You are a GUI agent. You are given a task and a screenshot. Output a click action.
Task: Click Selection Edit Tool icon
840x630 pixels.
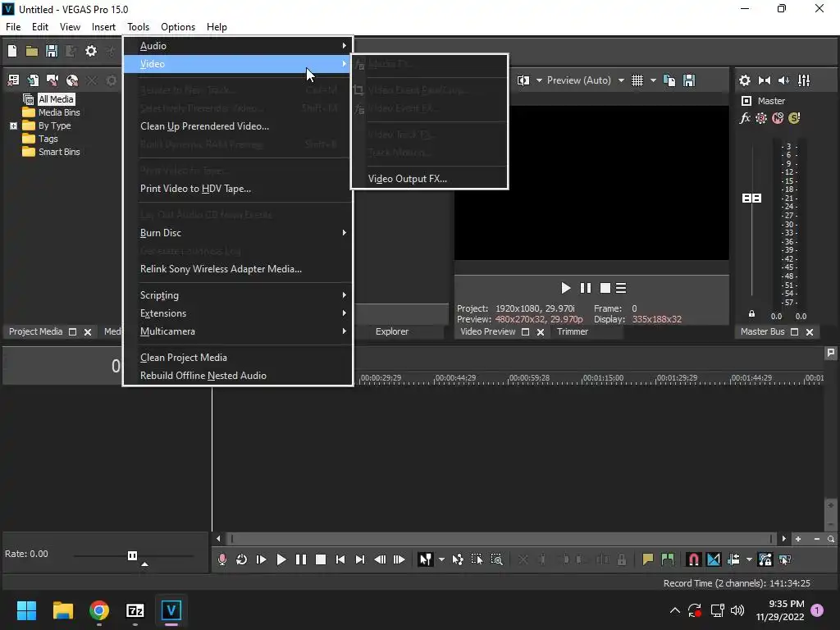[477, 559]
